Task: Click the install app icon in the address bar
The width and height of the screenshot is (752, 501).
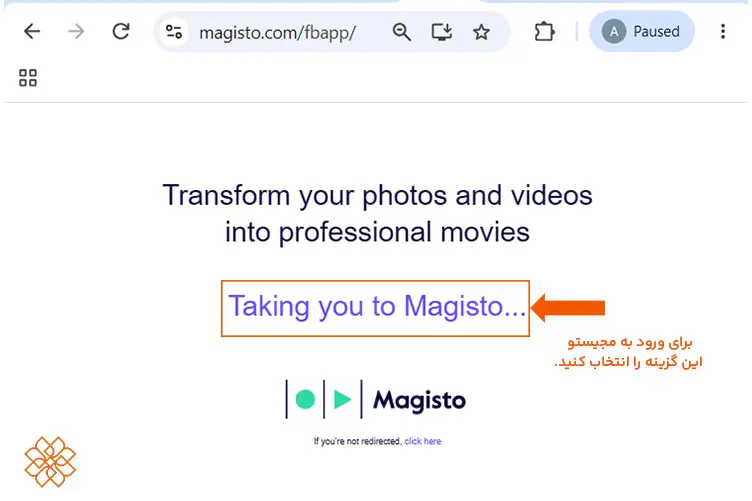Action: click(441, 32)
